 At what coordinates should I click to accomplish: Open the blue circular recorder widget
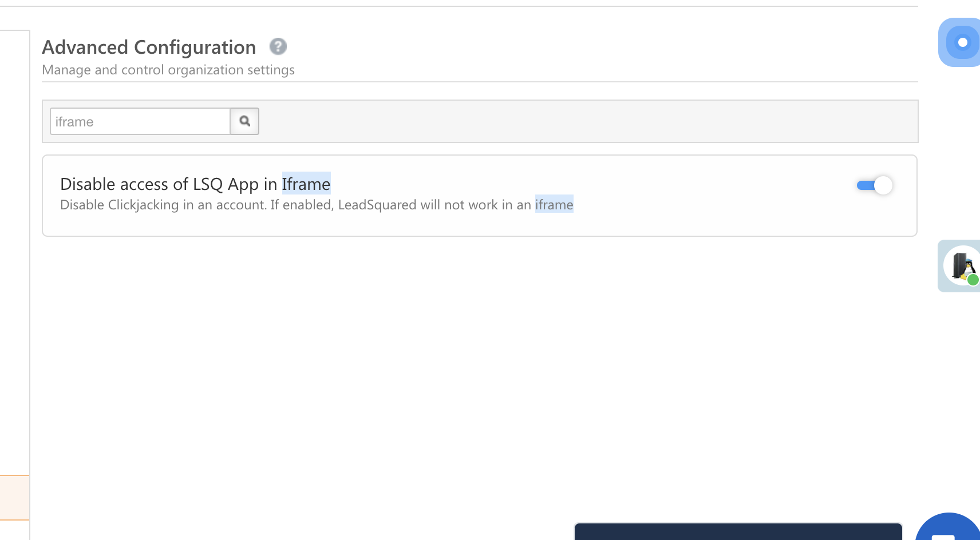tap(959, 42)
